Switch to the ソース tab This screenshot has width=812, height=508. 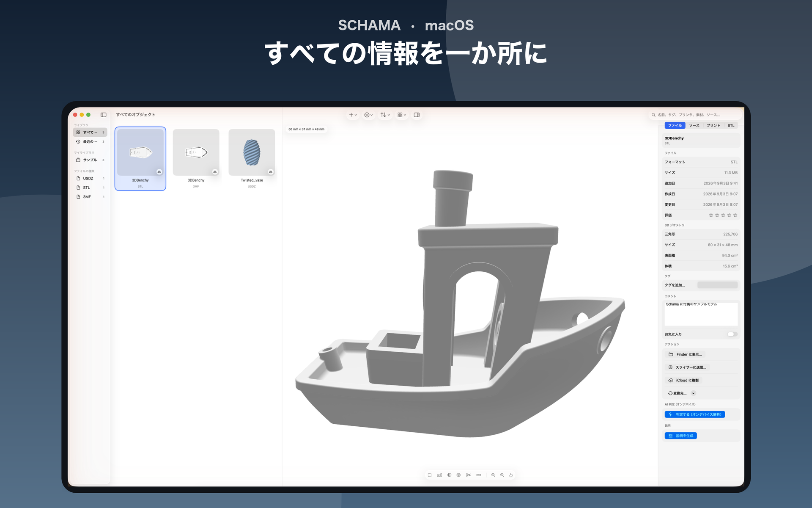694,125
